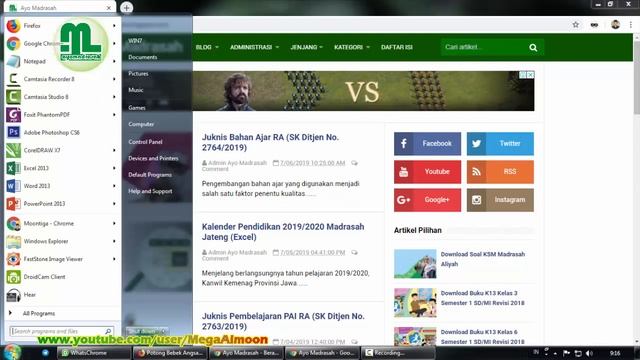Image resolution: width=640 pixels, height=360 pixels.
Task: Bookmark this page with the star icon
Action: pyautogui.click(x=576, y=25)
